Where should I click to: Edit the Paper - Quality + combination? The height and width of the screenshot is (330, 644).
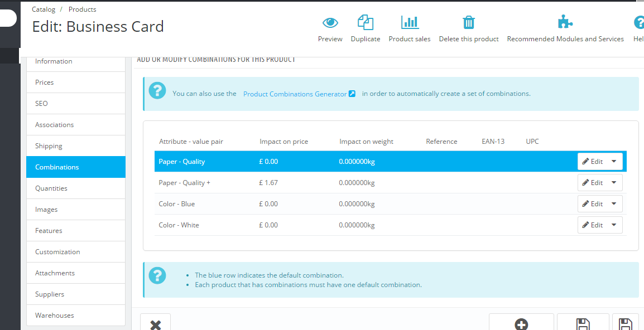click(x=592, y=183)
